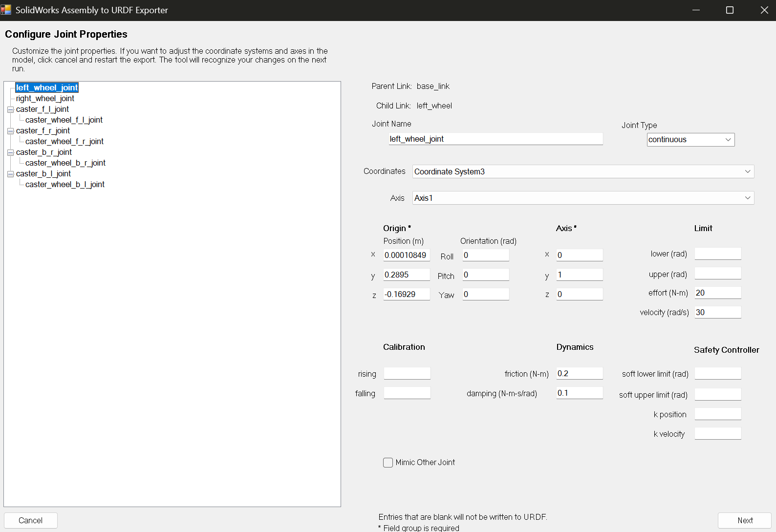Click the lower (rad) limit field
This screenshot has height=532, width=776.
[718, 254]
